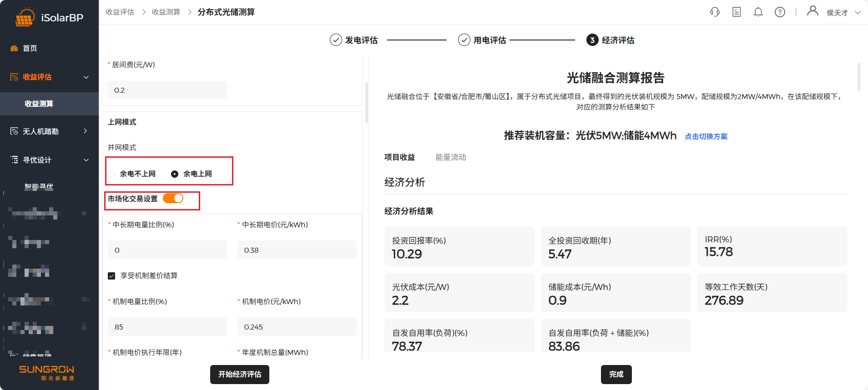Uncheck 享受机制差价结算 checkbox
The image size is (868, 390).
coord(111,276)
